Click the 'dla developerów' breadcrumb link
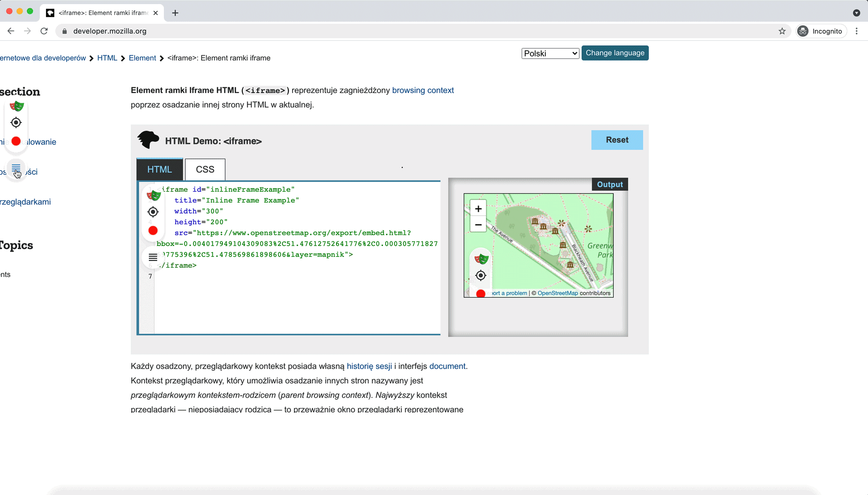 43,58
